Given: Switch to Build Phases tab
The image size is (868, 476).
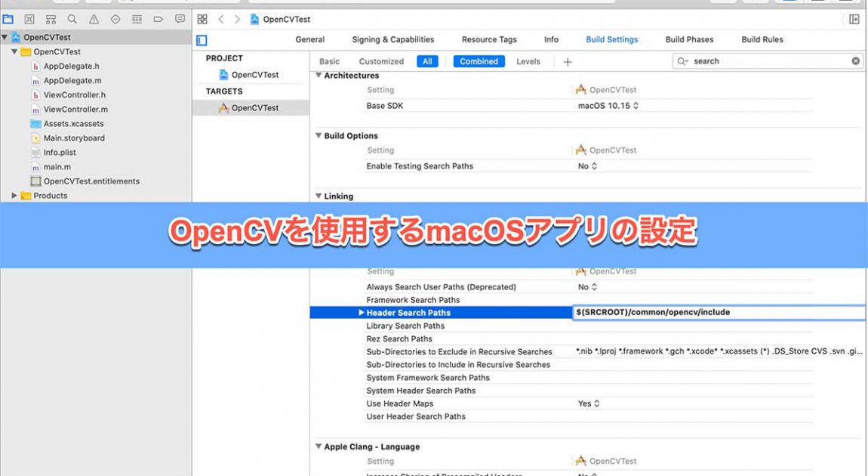Looking at the screenshot, I should 689,39.
